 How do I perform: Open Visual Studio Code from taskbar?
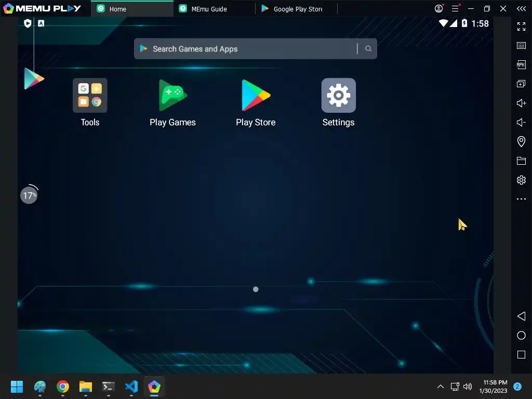(x=131, y=387)
